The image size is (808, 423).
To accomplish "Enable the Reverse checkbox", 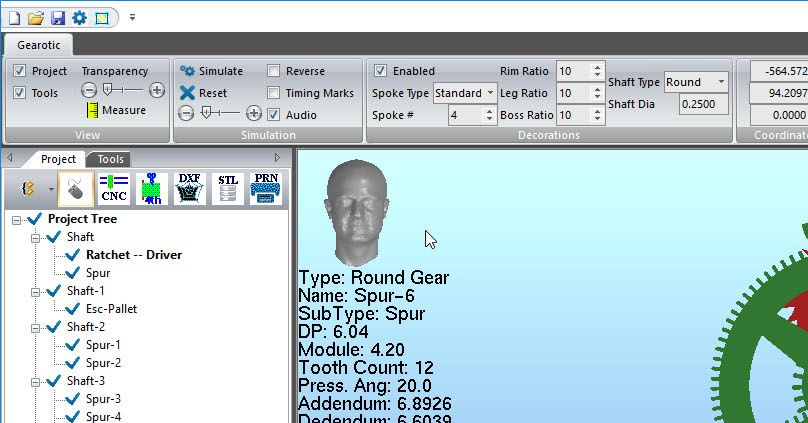I will tap(274, 71).
